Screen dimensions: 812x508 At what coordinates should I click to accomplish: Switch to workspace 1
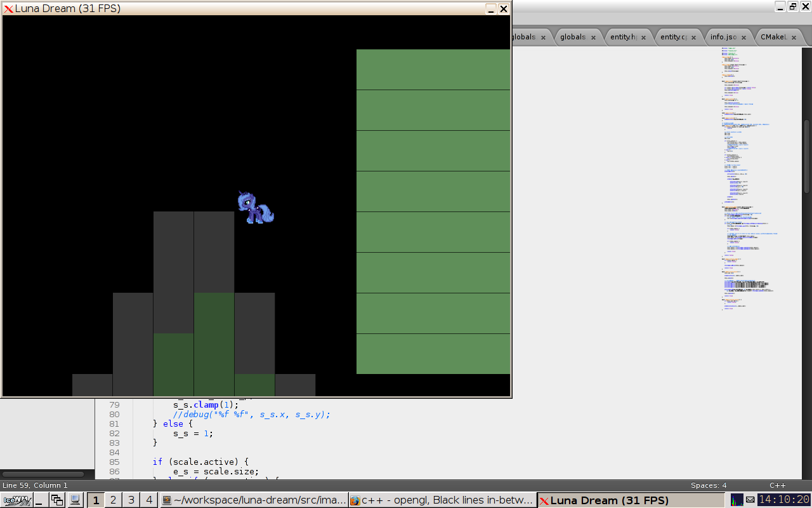tap(96, 500)
